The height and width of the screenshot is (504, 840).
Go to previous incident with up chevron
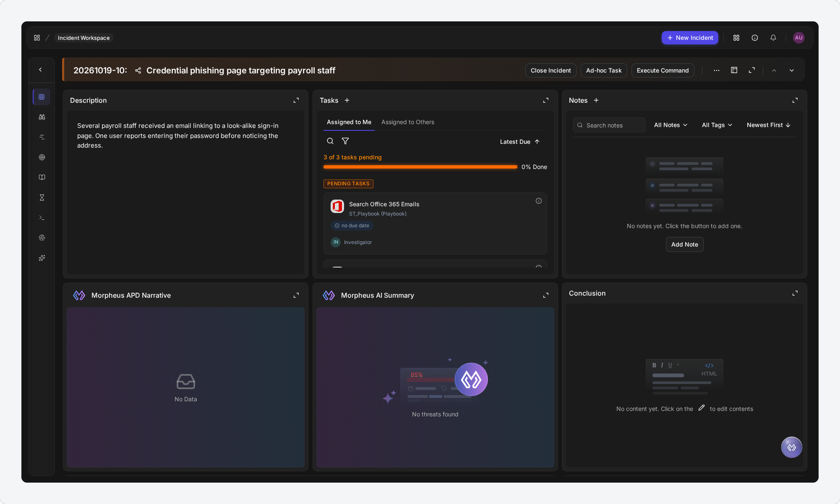(x=774, y=70)
